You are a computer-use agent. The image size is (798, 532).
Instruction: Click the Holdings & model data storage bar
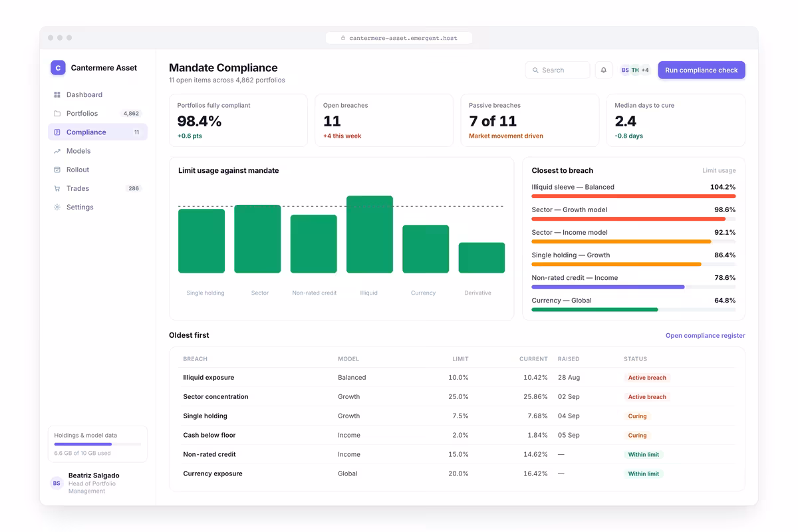click(x=98, y=444)
